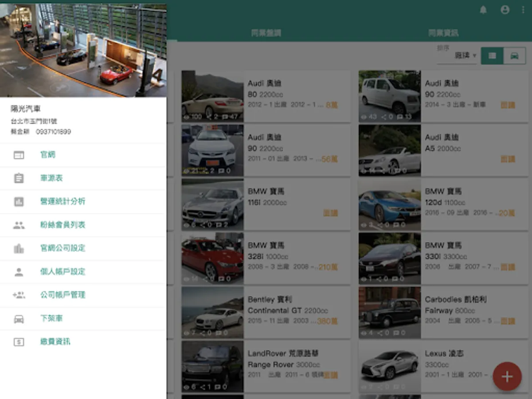Click the account profile icon
This screenshot has height=399, width=532.
tap(505, 10)
